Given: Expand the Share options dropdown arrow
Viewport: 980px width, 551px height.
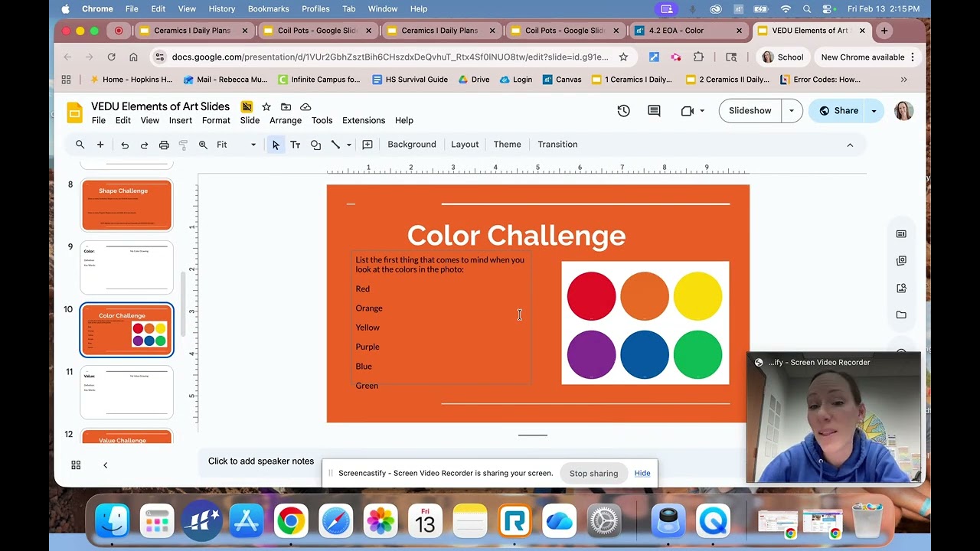Looking at the screenshot, I should pos(874,111).
